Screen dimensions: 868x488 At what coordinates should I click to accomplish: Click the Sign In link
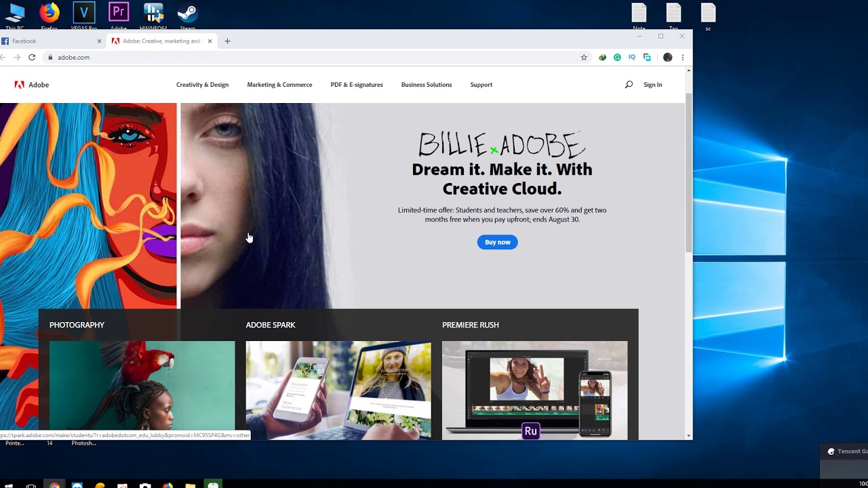click(x=653, y=85)
